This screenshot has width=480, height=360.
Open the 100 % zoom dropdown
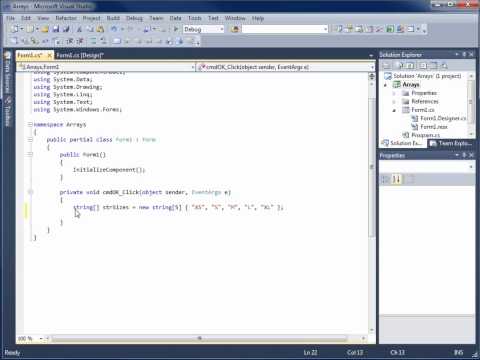click(x=41, y=339)
